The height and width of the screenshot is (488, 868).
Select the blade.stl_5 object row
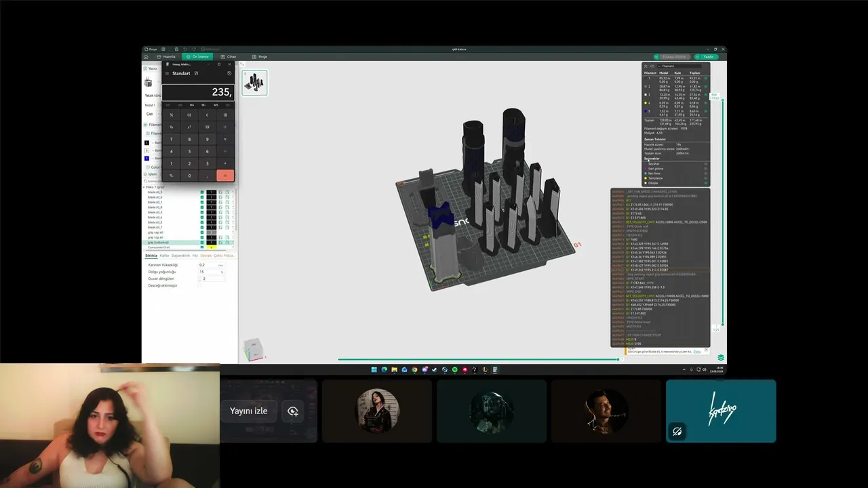click(x=189, y=212)
